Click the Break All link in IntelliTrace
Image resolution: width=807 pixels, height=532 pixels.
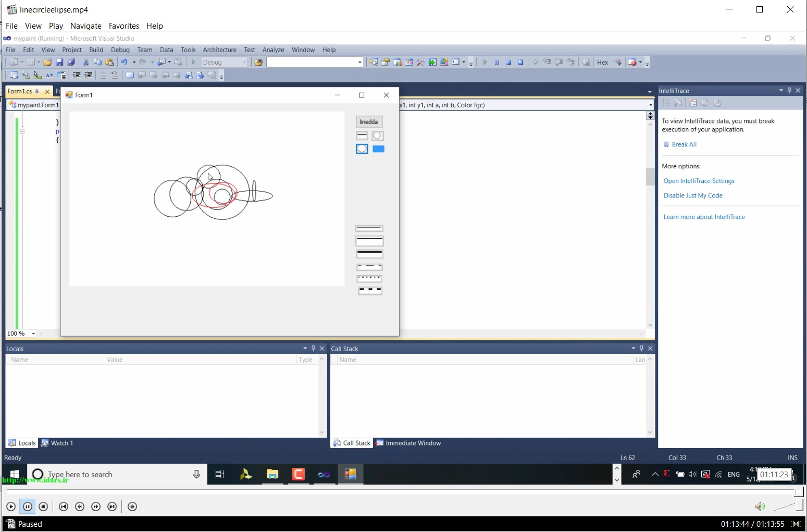click(684, 144)
